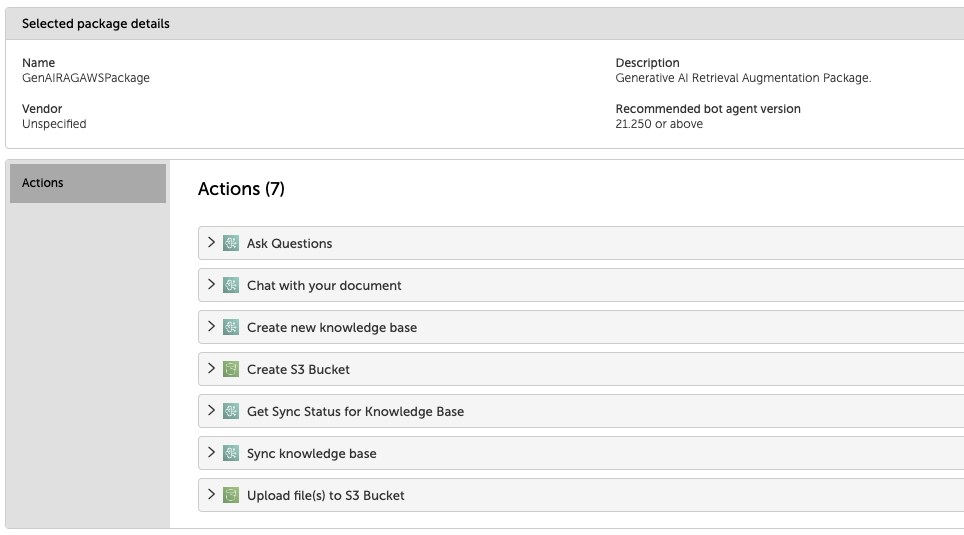Click the Upload file(s) to S3 Bucket icon

coord(231,495)
